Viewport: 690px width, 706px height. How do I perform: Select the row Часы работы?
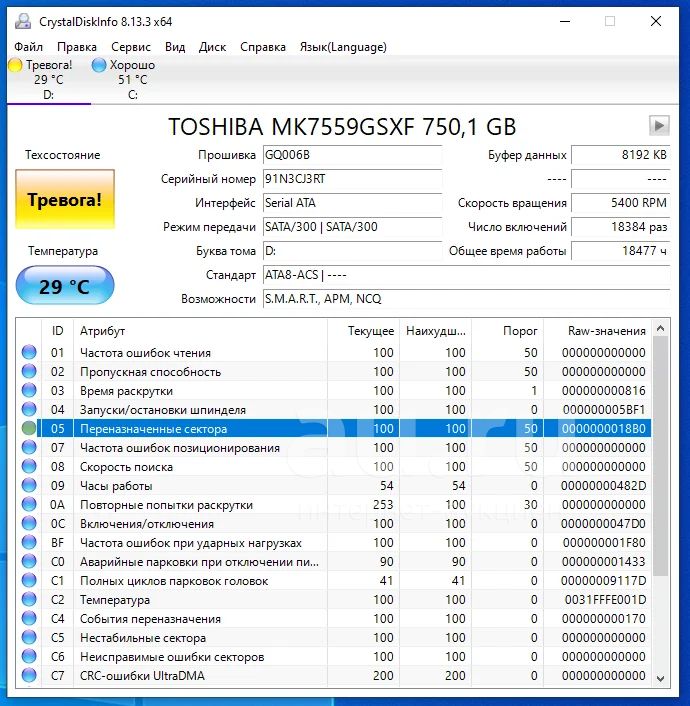[334, 485]
